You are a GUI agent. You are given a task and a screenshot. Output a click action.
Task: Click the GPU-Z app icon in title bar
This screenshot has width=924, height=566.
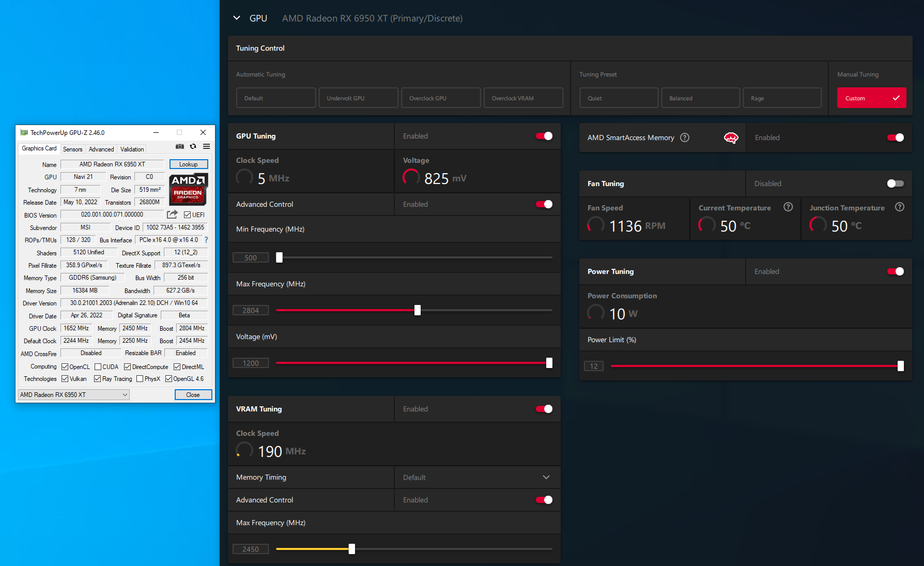coord(24,133)
